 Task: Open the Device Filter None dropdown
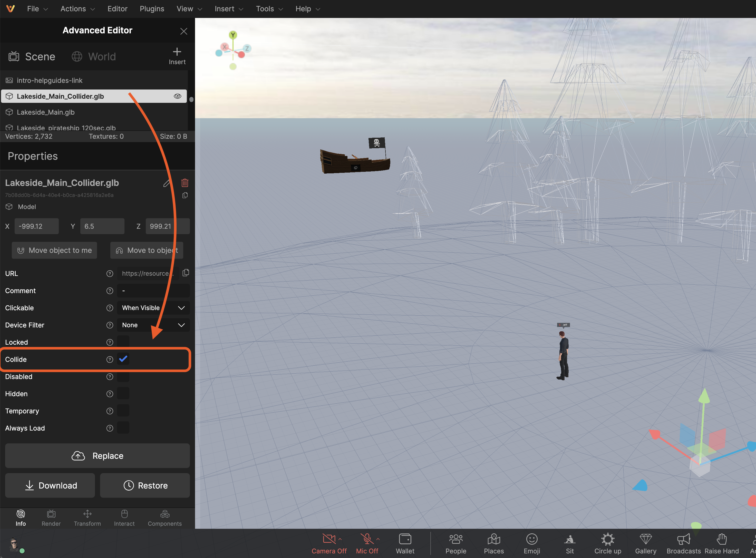click(153, 325)
